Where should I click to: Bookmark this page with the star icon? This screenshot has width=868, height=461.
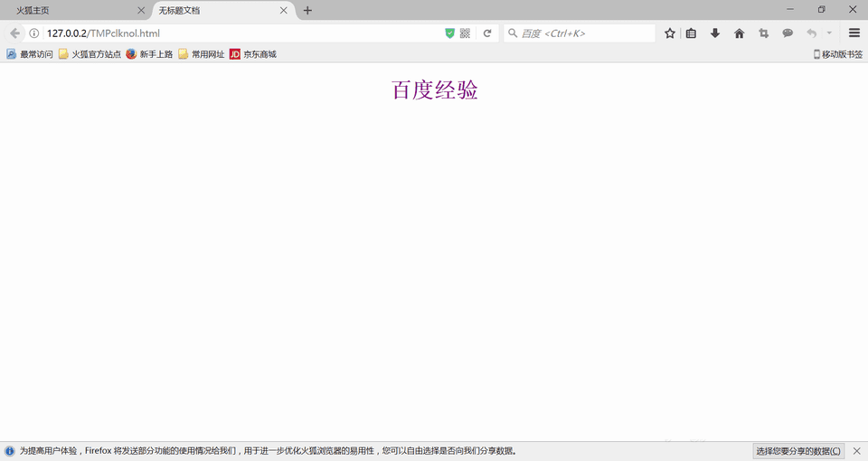670,33
